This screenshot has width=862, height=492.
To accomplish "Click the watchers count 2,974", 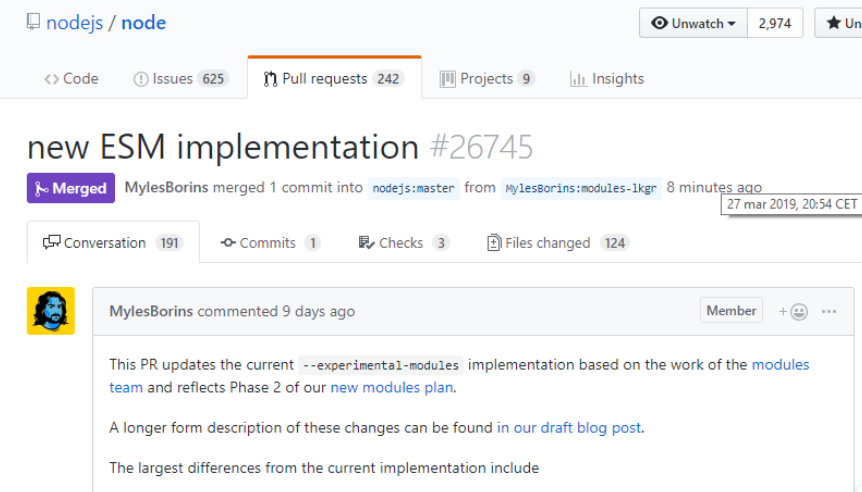I will click(x=775, y=23).
